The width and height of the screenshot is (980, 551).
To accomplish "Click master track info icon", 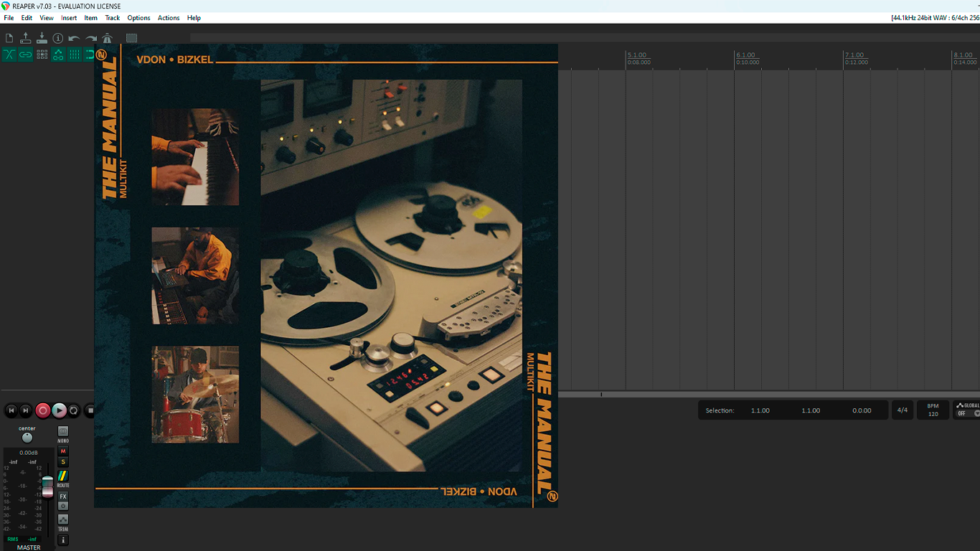I will click(x=63, y=540).
